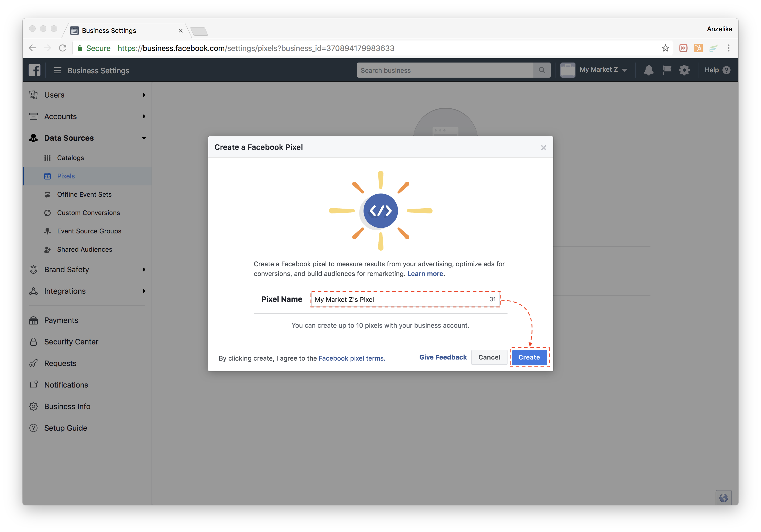The height and width of the screenshot is (532, 761).
Task: Click the browser forward arrow
Action: (x=47, y=48)
